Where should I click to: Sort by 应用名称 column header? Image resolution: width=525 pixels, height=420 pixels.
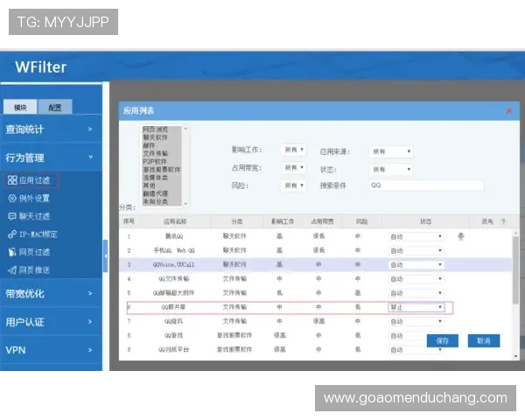(175, 221)
